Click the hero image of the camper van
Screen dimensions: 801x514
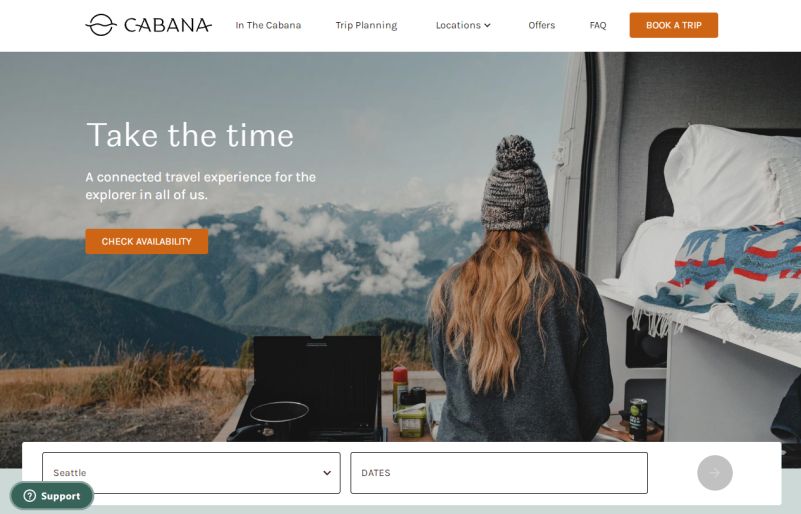(400, 246)
